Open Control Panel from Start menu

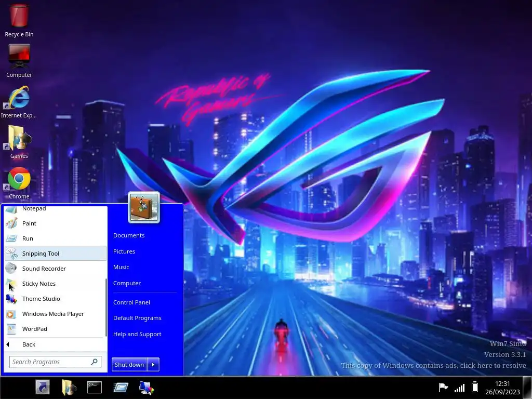click(131, 302)
